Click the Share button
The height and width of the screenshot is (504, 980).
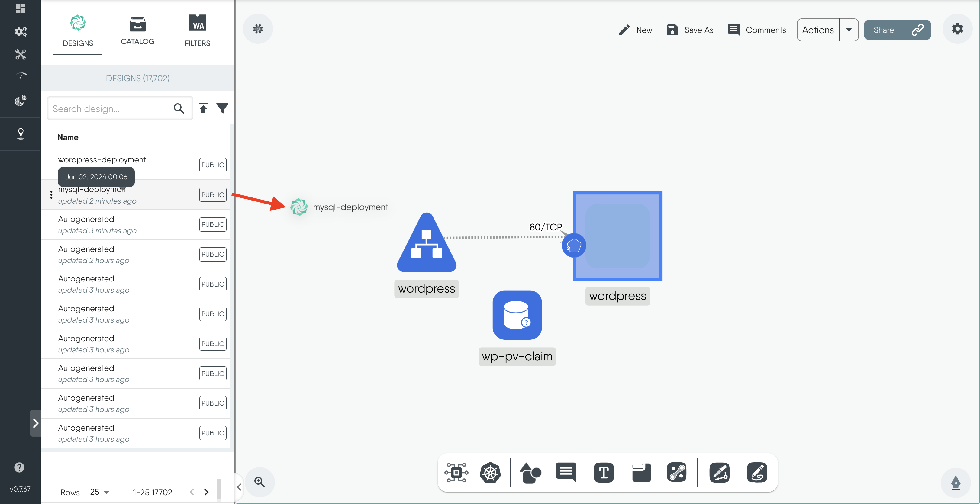(x=885, y=30)
